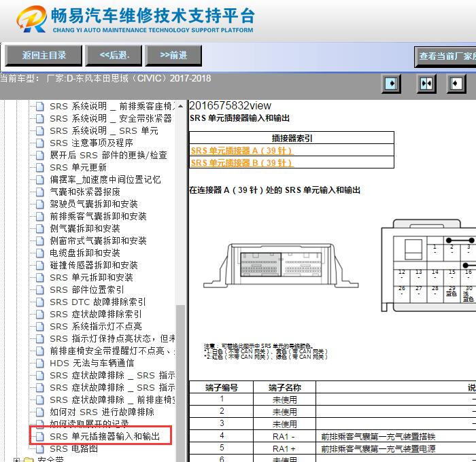Click the 端子名称 column header
The image size is (476, 462).
(284, 388)
